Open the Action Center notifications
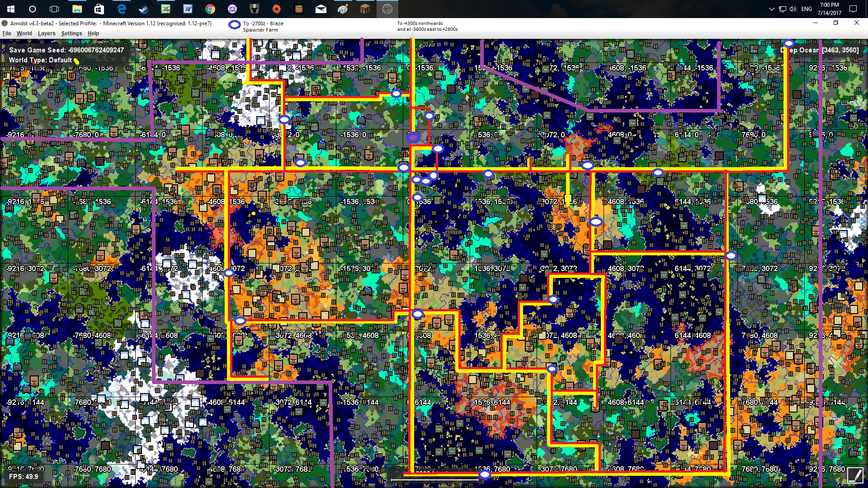This screenshot has width=868, height=488. pyautogui.click(x=853, y=9)
